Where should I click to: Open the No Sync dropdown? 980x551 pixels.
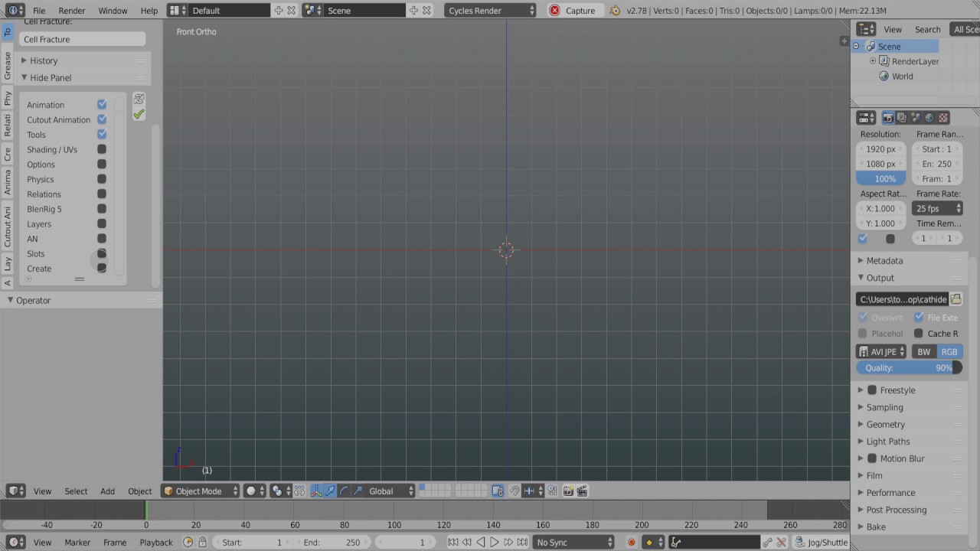(574, 543)
